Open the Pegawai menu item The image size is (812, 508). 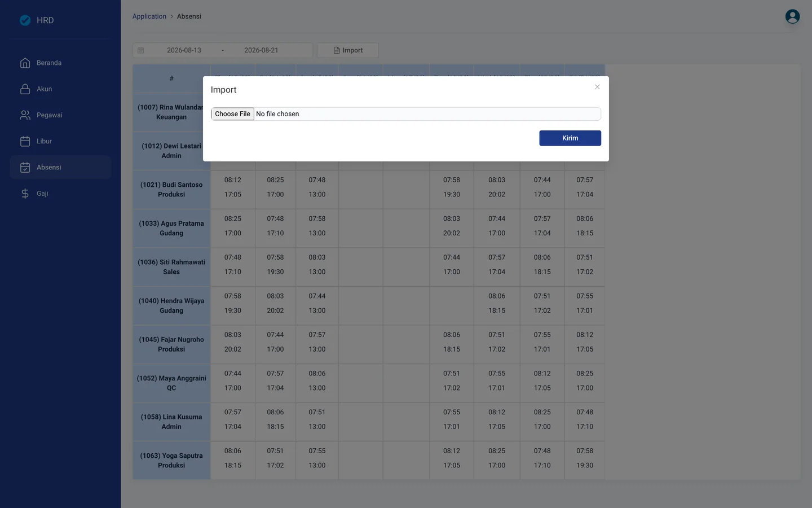click(x=60, y=115)
